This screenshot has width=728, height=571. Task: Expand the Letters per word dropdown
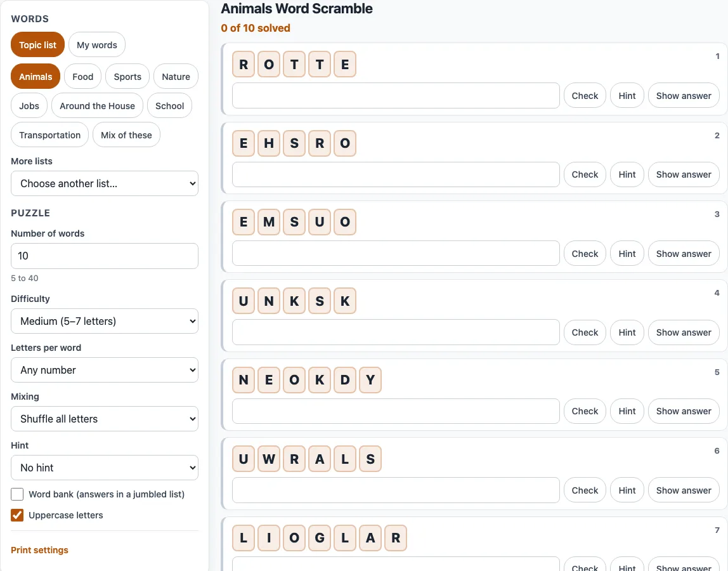tap(105, 370)
